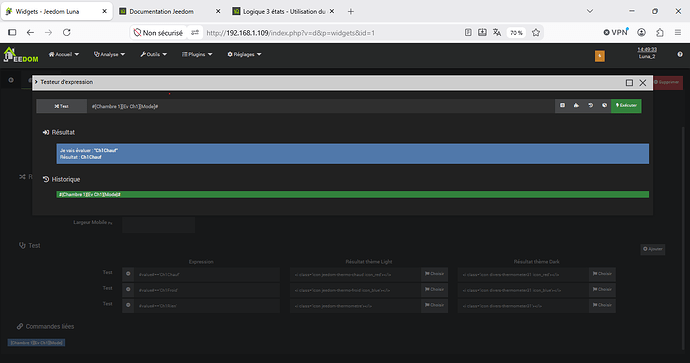
Task: Open the help question mark icon in header
Action: pyautogui.click(x=680, y=55)
